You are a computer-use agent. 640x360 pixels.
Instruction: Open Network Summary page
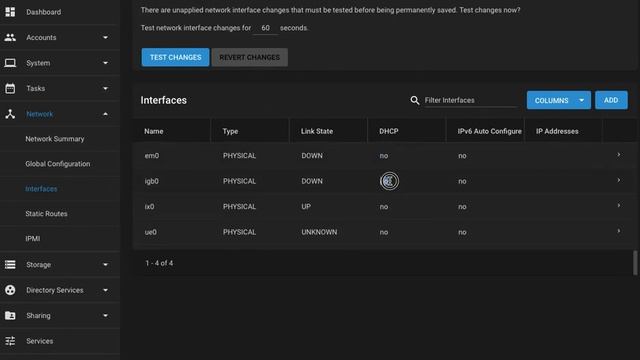tap(55, 139)
